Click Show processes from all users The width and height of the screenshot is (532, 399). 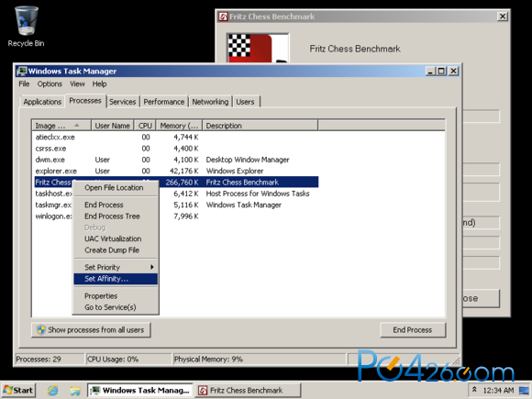tap(91, 330)
